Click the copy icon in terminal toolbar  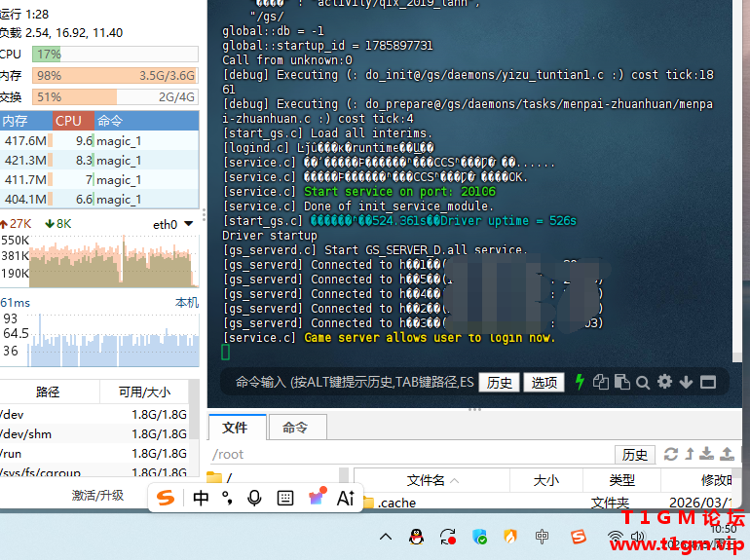(x=601, y=382)
